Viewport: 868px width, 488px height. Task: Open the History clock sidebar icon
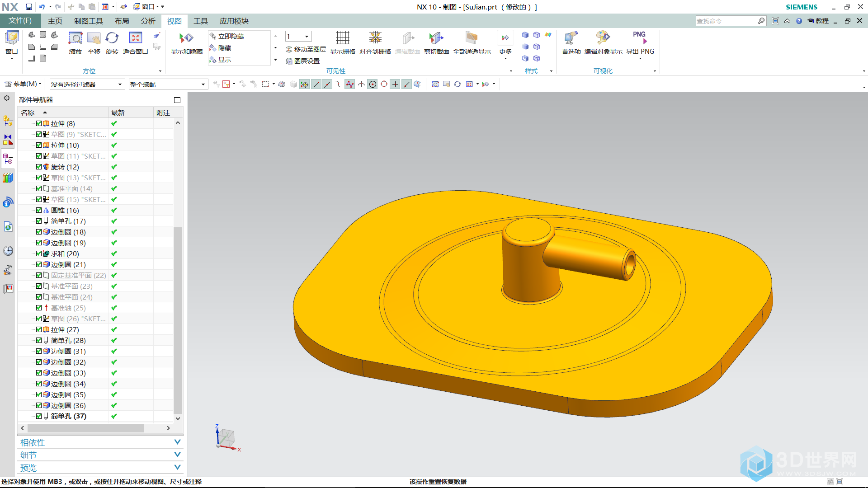[8, 251]
